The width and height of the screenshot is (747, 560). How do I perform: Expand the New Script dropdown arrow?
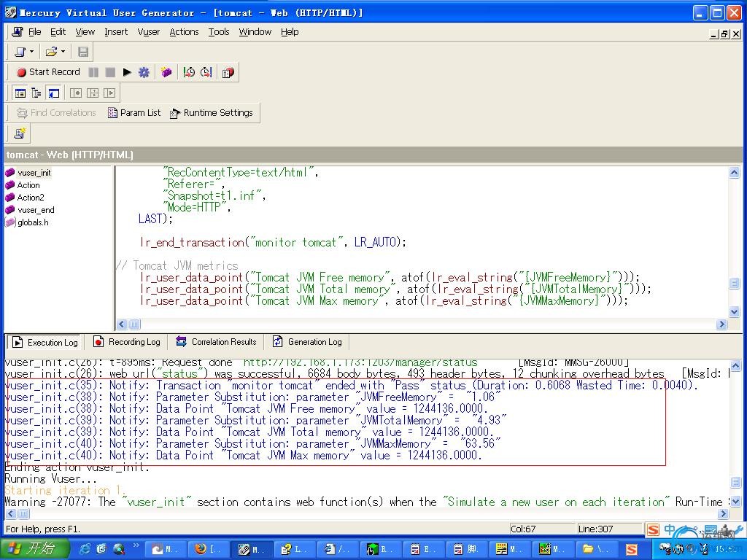32,52
